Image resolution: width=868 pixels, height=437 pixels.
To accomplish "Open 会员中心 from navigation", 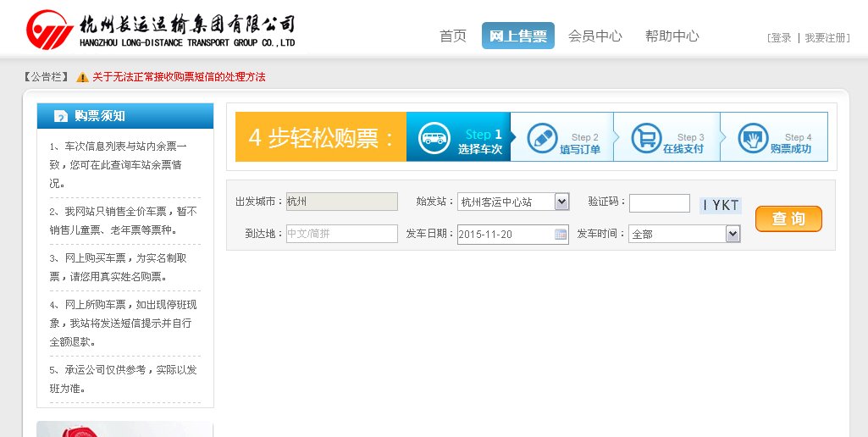I will click(595, 36).
